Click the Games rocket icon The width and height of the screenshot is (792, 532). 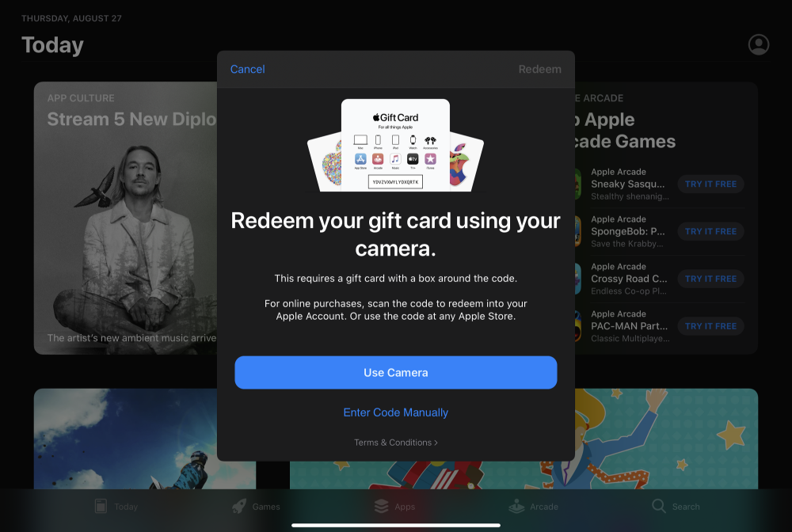coord(239,506)
